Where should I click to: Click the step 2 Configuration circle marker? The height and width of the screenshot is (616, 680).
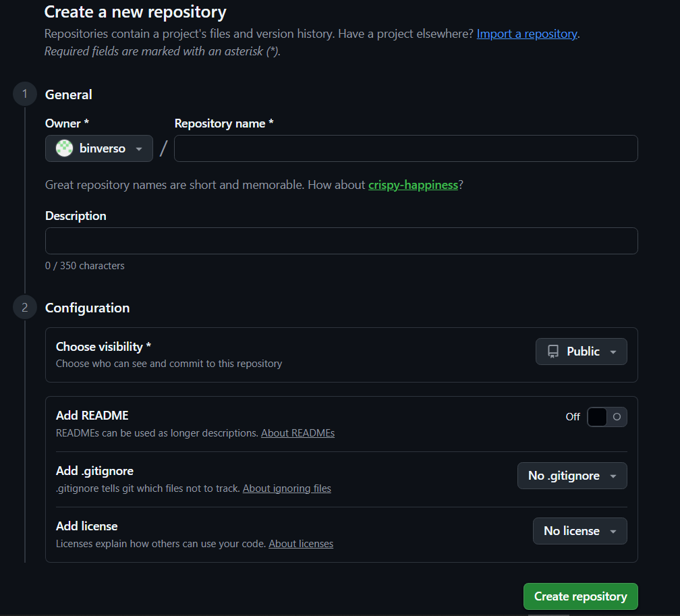click(25, 308)
